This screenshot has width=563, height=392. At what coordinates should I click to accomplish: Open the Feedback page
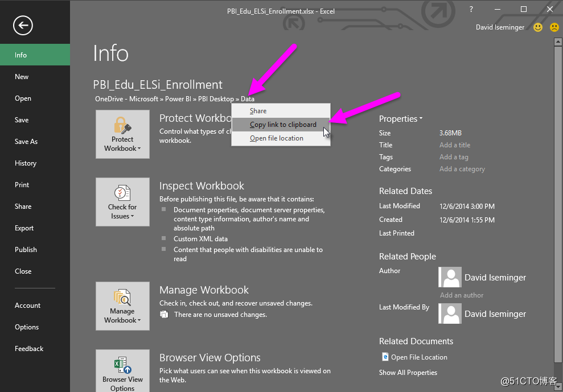pos(35,349)
